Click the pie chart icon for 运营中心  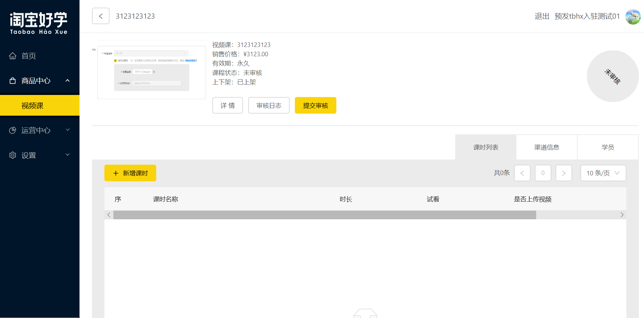13,130
